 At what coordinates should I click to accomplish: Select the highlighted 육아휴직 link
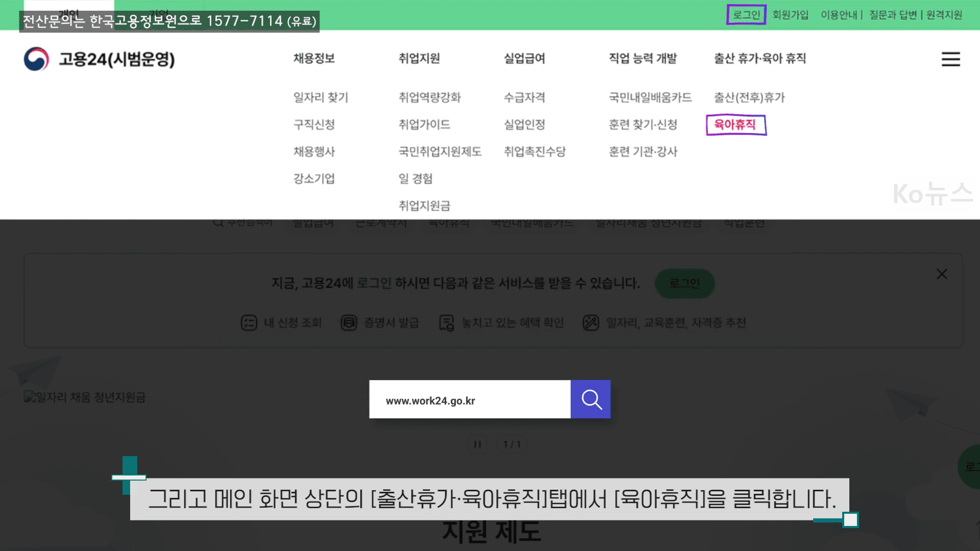pyautogui.click(x=734, y=124)
